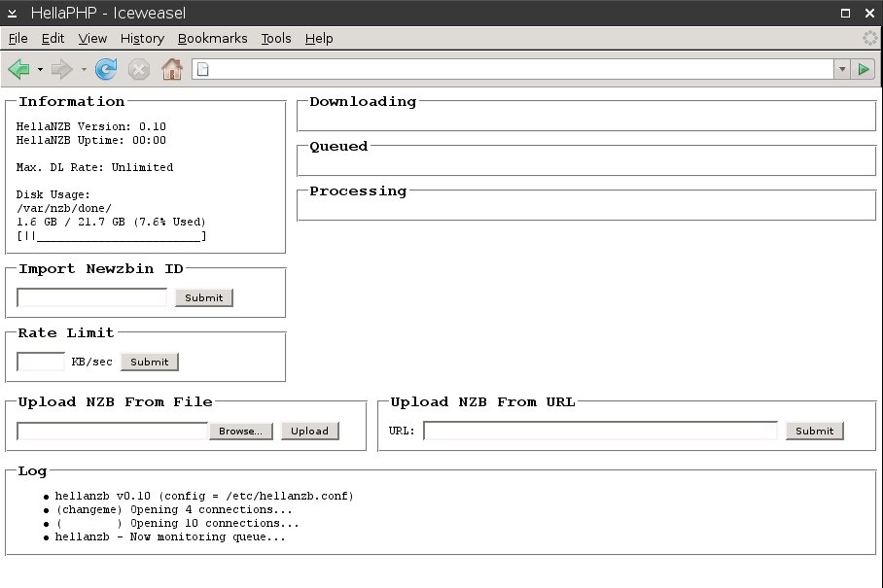Click the 'Rate Limit' section heading

click(x=66, y=333)
